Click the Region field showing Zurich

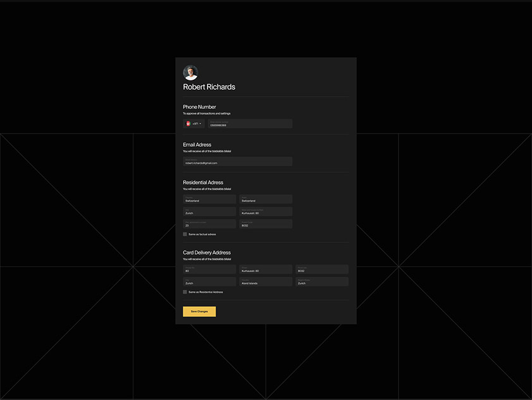322,282
